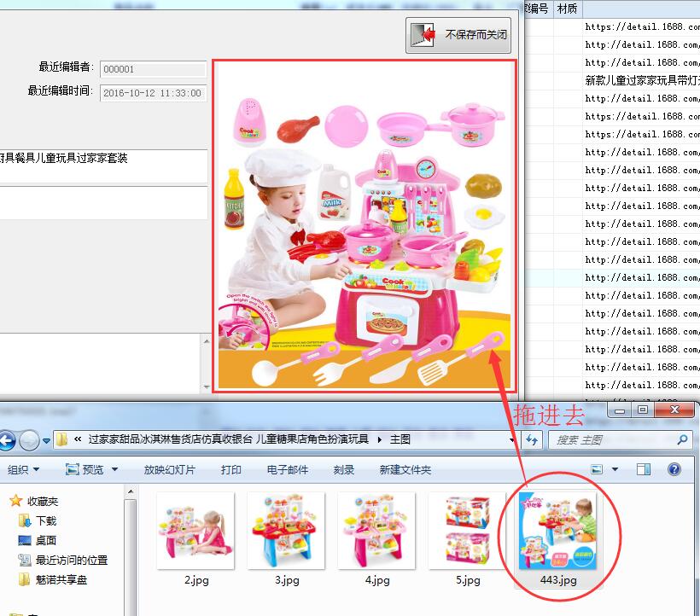The width and height of the screenshot is (700, 616).
Task: Click the 不保存而关闭 button
Action: point(458,35)
